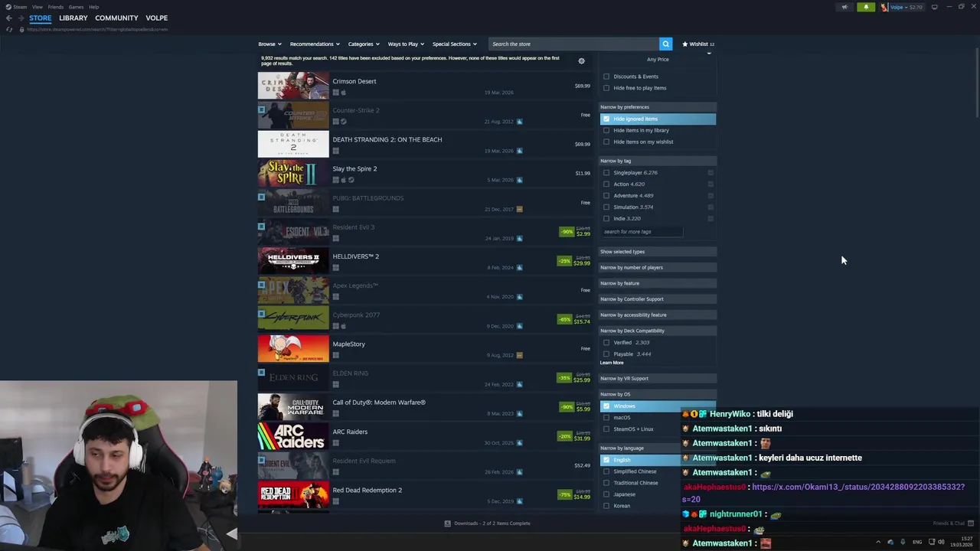This screenshot has height=551, width=980.
Task: Click the forward navigation arrow
Action: [21, 18]
